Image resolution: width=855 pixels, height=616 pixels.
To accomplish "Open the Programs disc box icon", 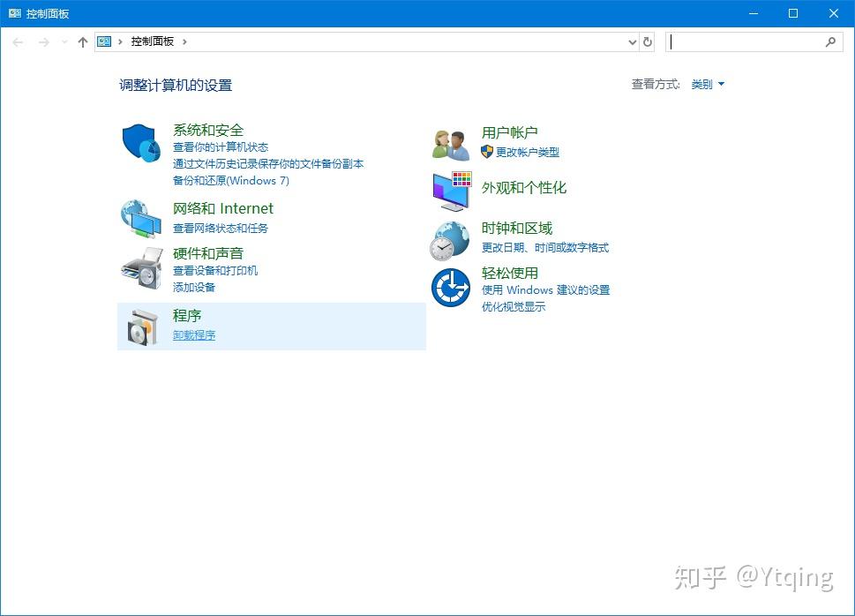I will 143,327.
